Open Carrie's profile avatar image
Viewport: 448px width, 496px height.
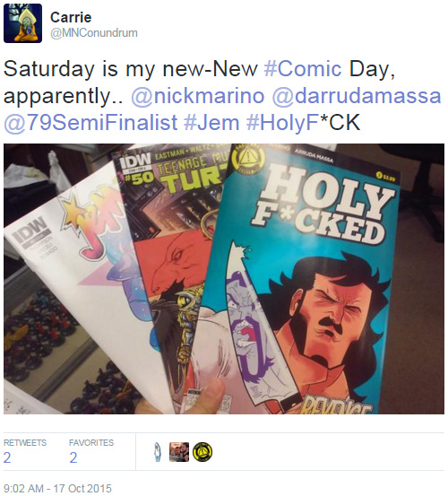click(x=22, y=23)
